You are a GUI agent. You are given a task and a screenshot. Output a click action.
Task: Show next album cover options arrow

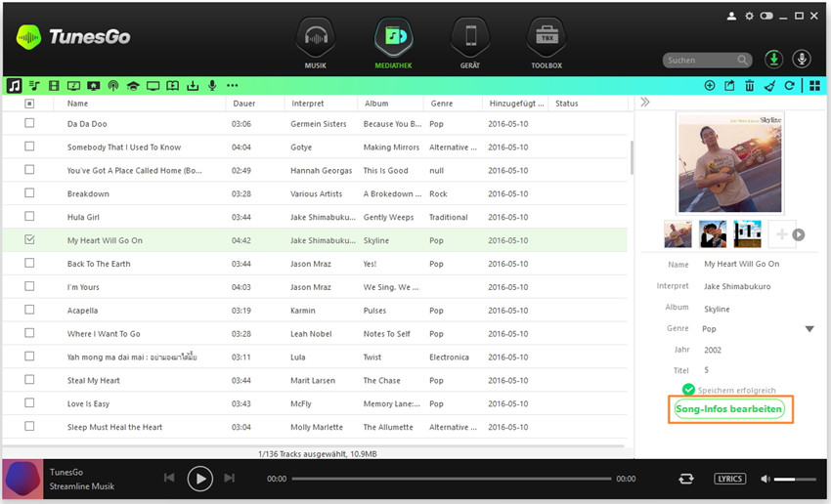(799, 234)
